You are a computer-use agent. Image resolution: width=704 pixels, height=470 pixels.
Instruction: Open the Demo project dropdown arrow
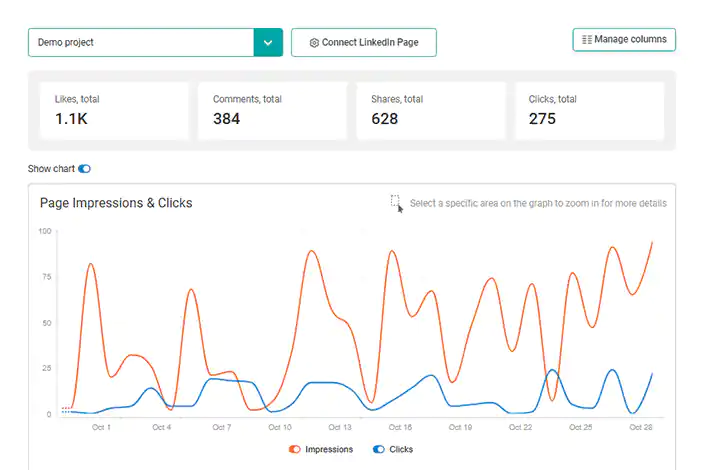(268, 43)
